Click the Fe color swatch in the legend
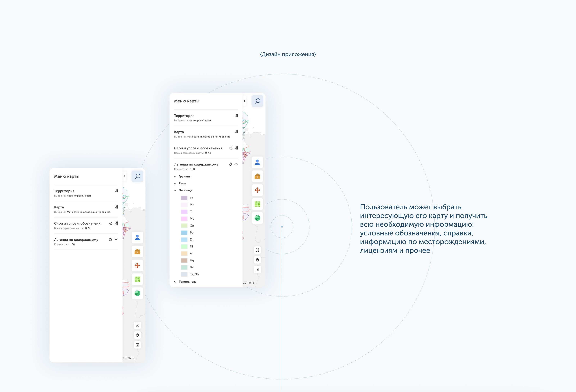The height and width of the screenshot is (392, 576). coord(184,198)
